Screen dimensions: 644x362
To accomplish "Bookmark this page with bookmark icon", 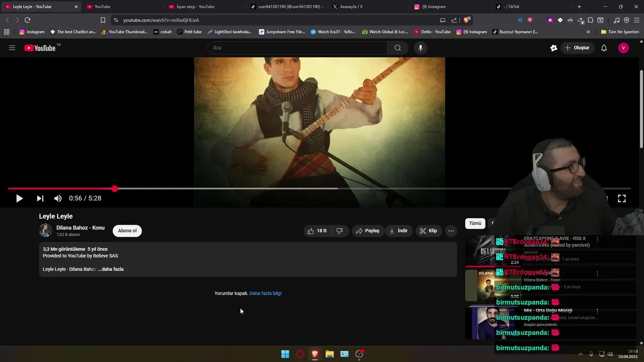I will (x=103, y=20).
